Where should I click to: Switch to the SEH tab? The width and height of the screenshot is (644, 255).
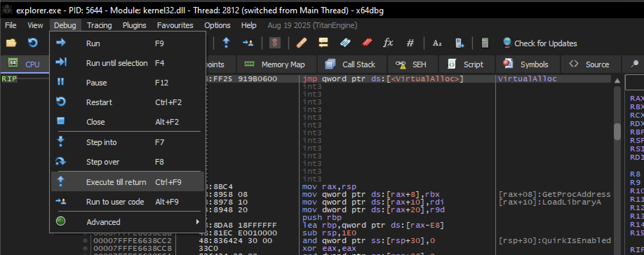coord(412,64)
